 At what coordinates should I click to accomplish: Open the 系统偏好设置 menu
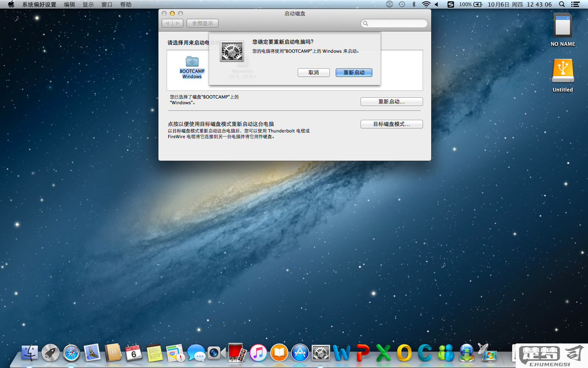point(39,4)
